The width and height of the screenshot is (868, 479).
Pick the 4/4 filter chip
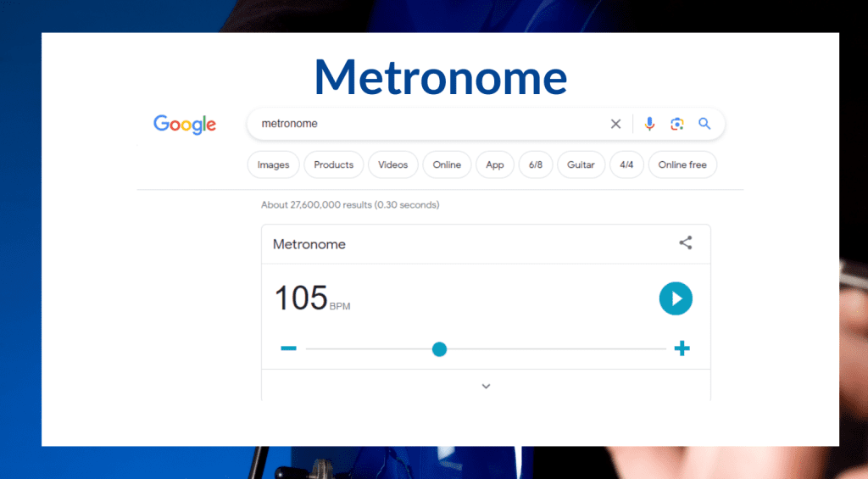[x=626, y=164]
